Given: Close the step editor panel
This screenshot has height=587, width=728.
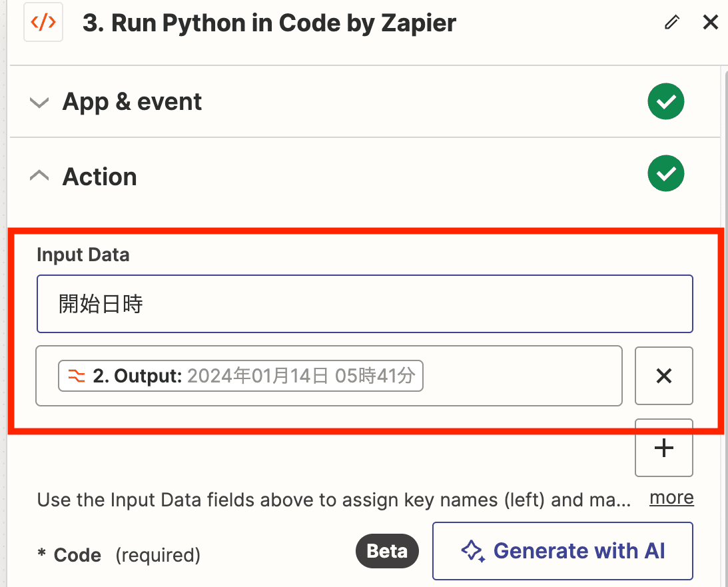Looking at the screenshot, I should click(x=711, y=22).
